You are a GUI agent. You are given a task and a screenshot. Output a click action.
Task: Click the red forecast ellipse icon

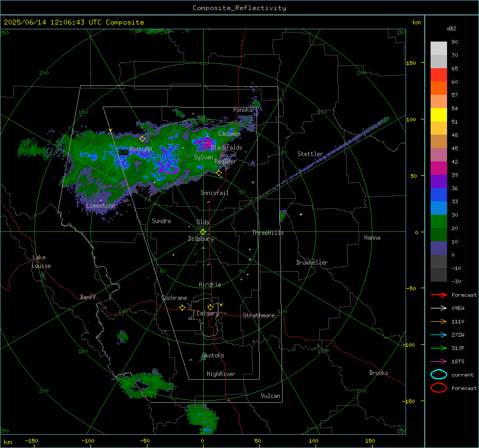439,388
